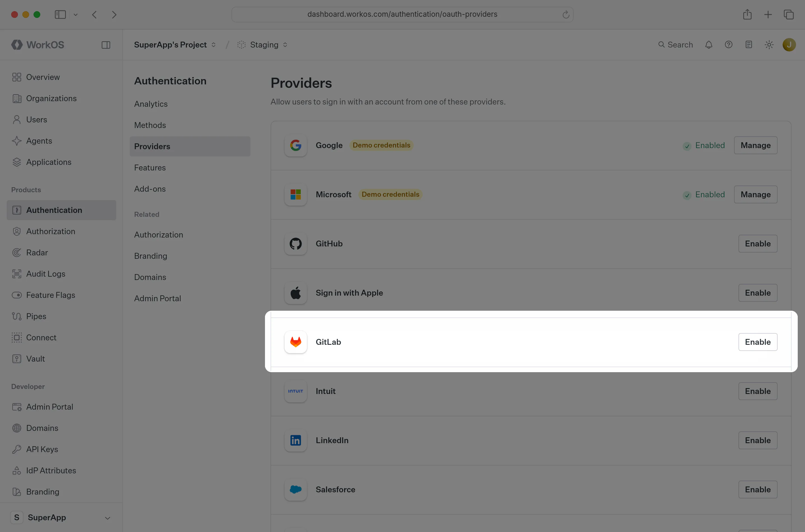This screenshot has width=805, height=532.
Task: Click the Search button in header
Action: pos(675,45)
